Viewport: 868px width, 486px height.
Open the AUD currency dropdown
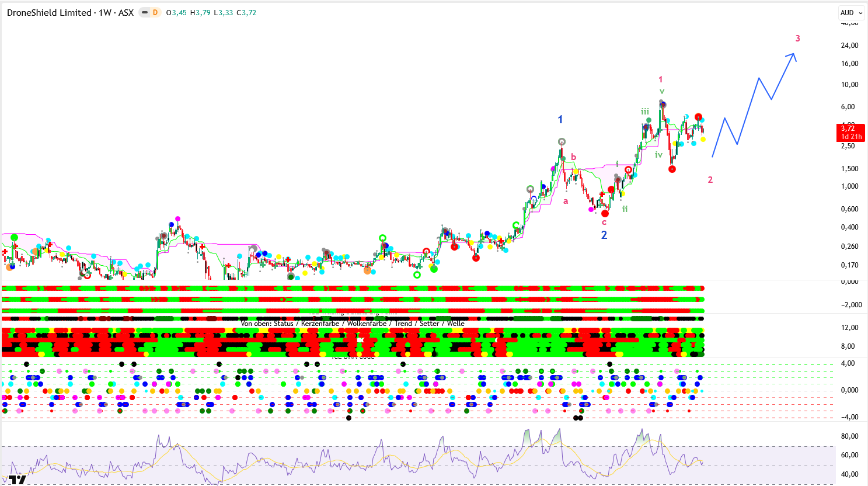[x=850, y=12]
